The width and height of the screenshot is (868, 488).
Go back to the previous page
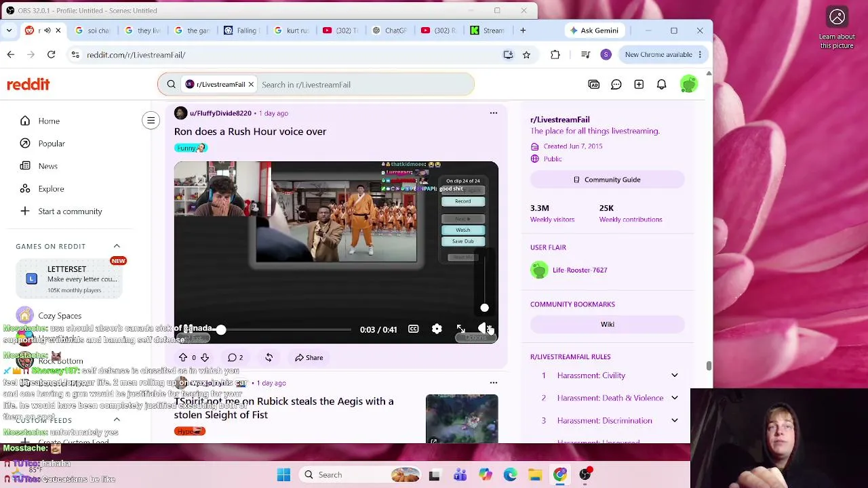pyautogui.click(x=11, y=55)
